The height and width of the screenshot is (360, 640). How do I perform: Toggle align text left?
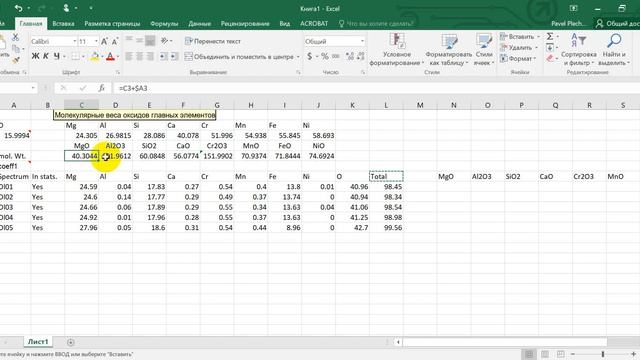coord(129,56)
